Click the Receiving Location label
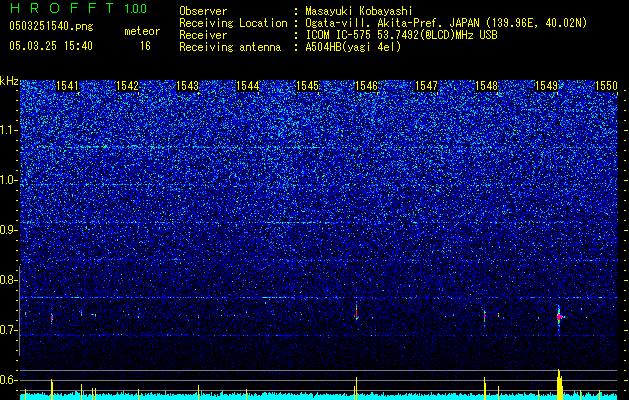Viewport: 629px width, 400px height. (x=233, y=23)
